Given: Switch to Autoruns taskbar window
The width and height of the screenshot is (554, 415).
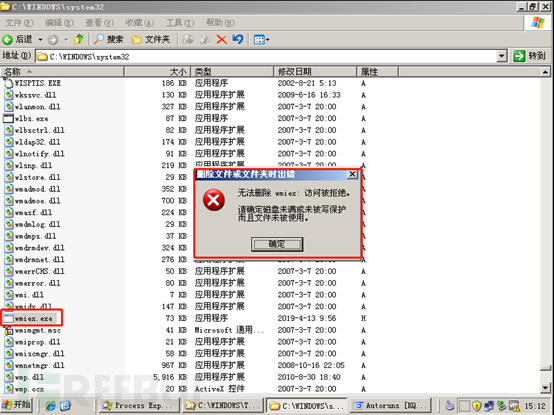Looking at the screenshot, I should tap(391, 405).
